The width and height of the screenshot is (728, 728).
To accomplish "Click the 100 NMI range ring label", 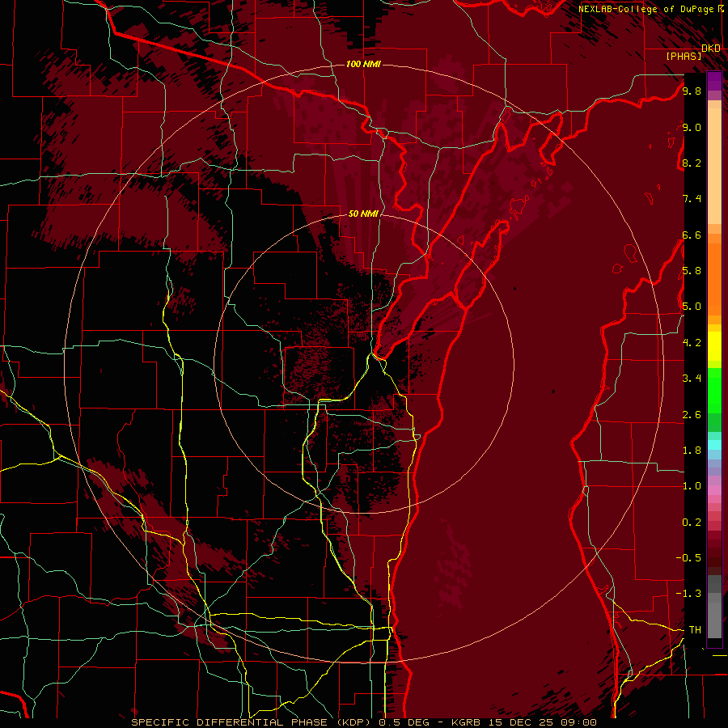I will point(363,64).
